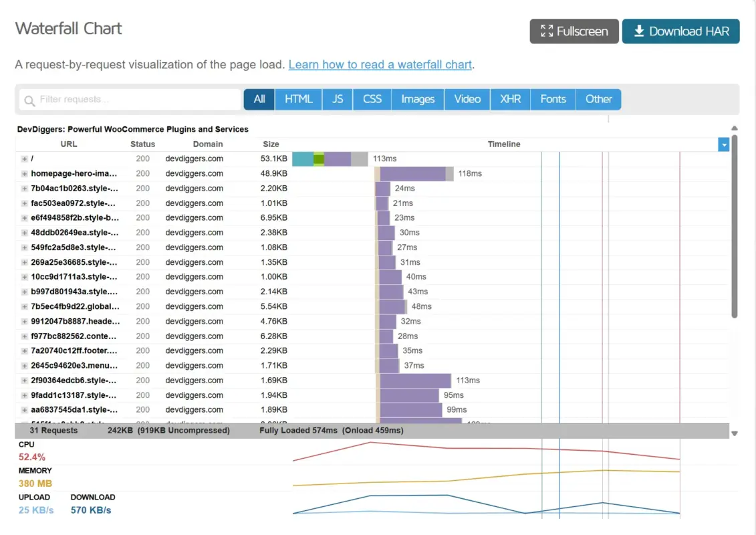Click the Filter requests input field

(130, 100)
